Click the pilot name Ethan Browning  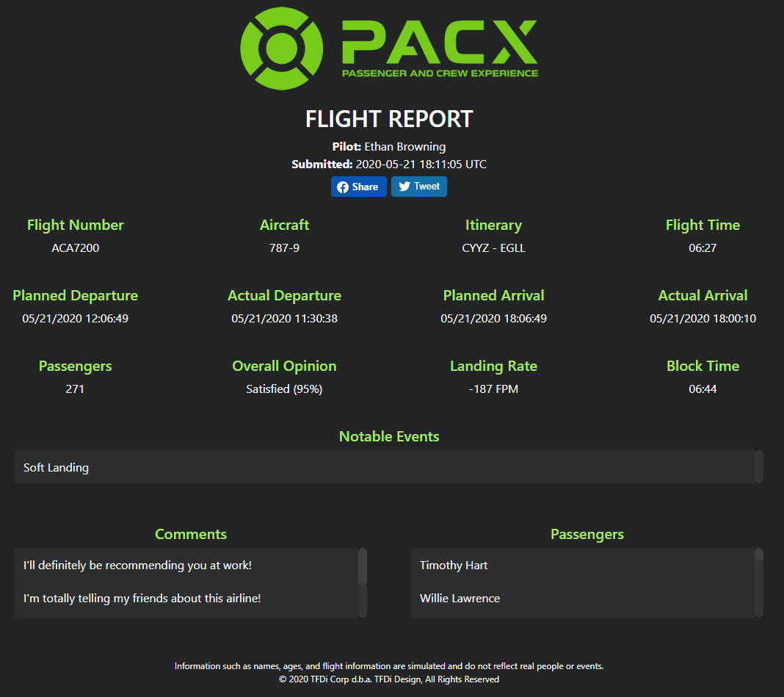pyautogui.click(x=407, y=146)
